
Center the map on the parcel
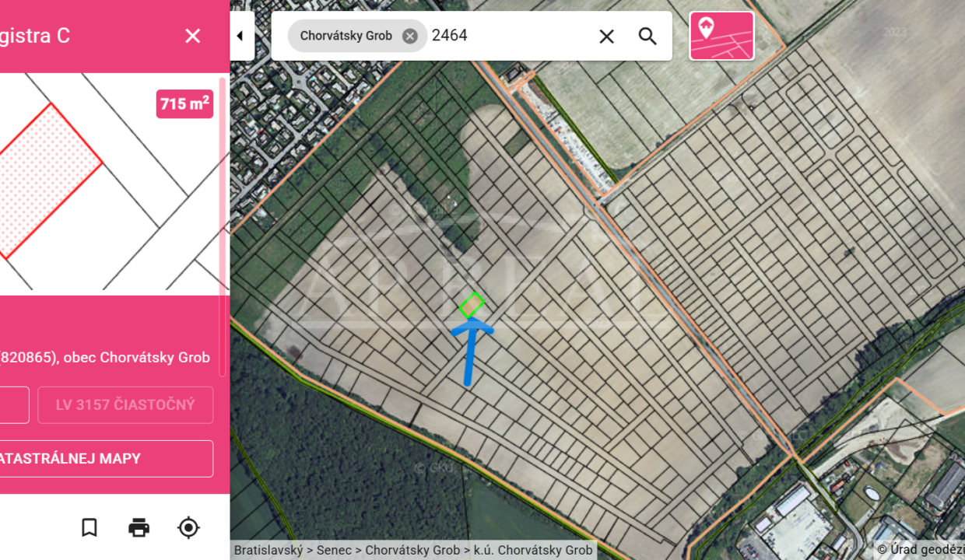(x=188, y=527)
